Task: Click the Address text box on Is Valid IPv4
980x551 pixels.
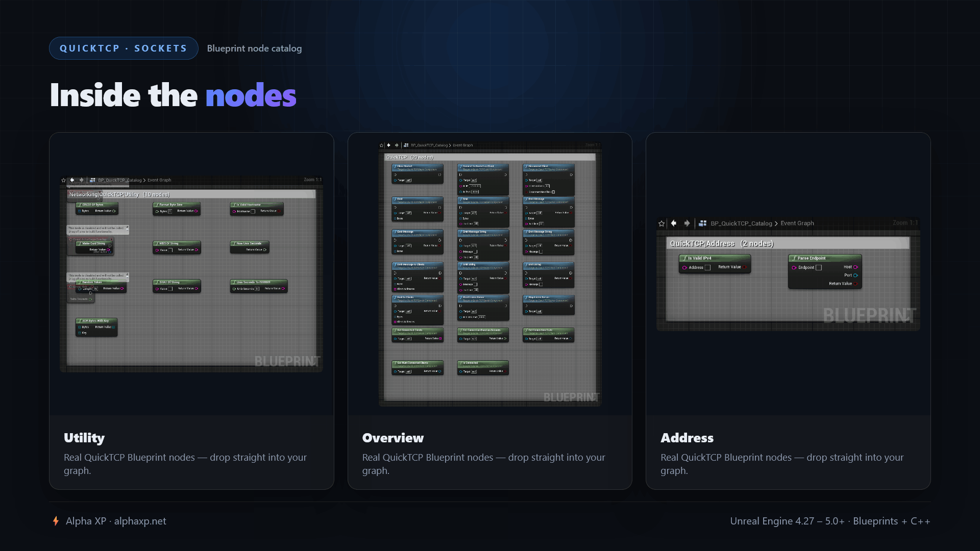Action: 707,267
